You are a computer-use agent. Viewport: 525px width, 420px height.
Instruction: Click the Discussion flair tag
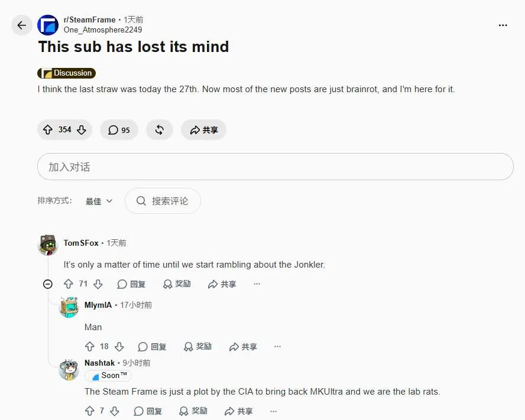click(67, 73)
